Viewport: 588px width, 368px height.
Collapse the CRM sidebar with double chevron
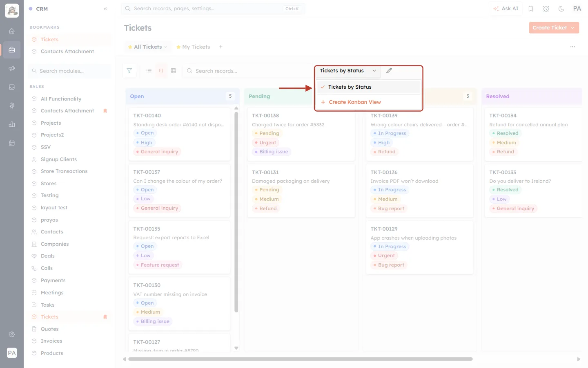click(x=105, y=9)
